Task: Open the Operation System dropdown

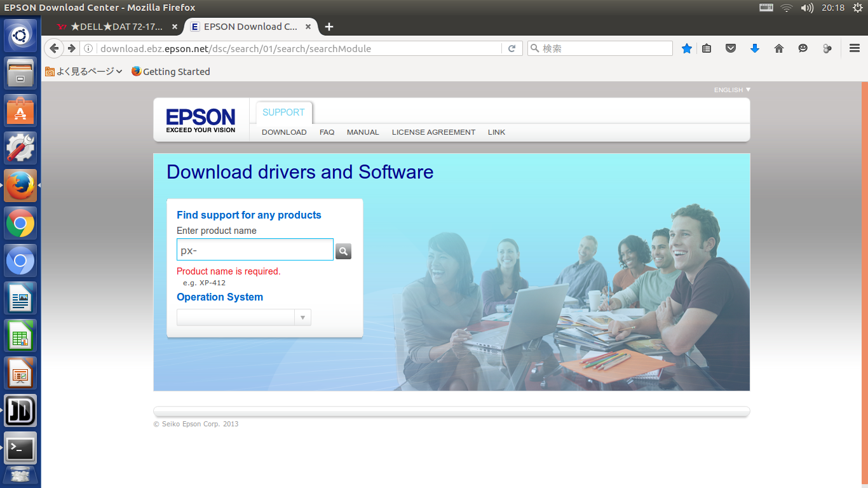Action: tap(244, 317)
